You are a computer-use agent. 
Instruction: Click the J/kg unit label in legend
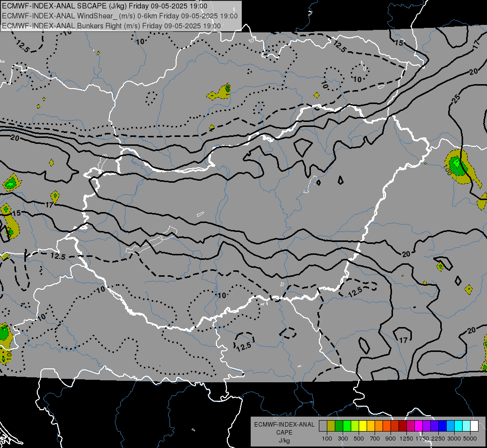[x=284, y=441]
